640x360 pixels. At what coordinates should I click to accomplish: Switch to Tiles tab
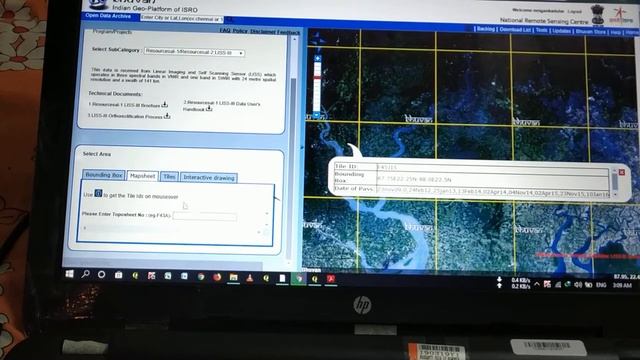169,177
